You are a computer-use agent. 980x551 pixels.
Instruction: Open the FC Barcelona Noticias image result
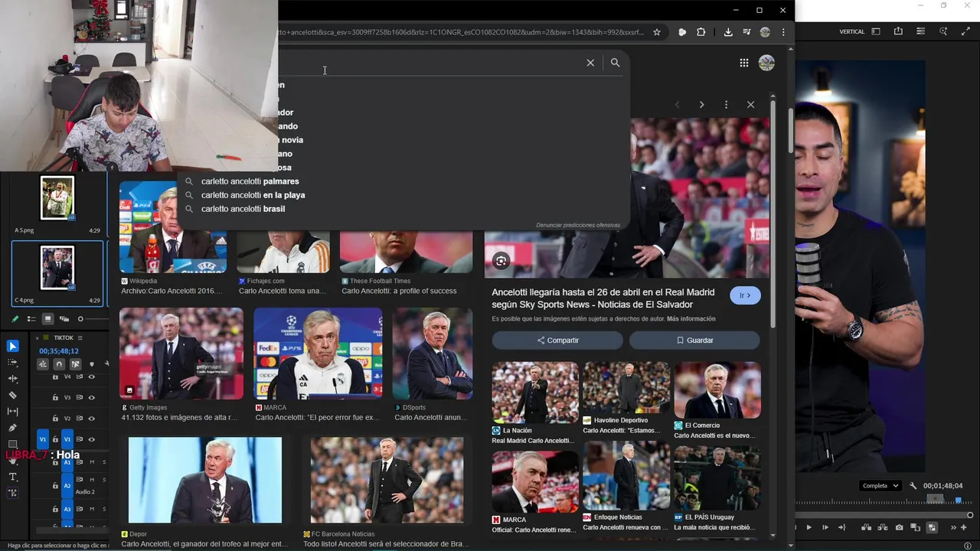point(387,481)
